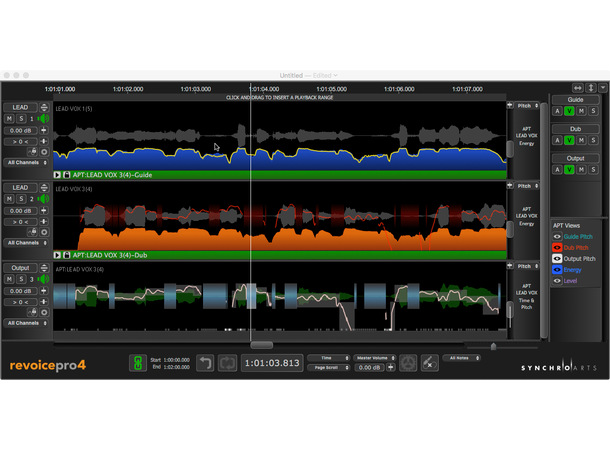Click the horizontal zoom fit arrows icon
Viewport: 610px width, 450px height.
[x=578, y=88]
